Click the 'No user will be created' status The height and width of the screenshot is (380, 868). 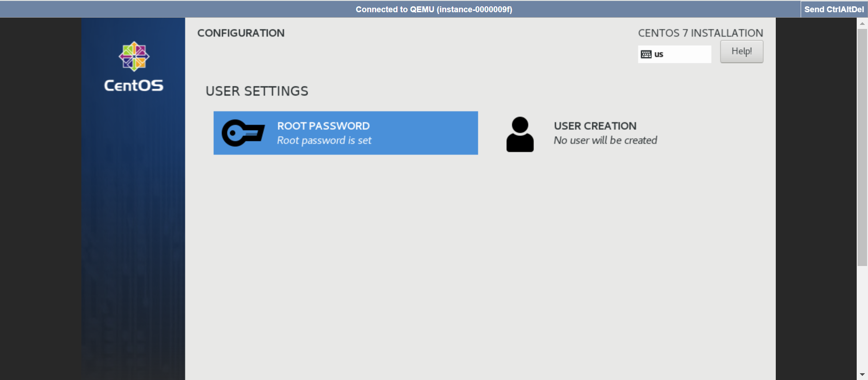click(605, 141)
